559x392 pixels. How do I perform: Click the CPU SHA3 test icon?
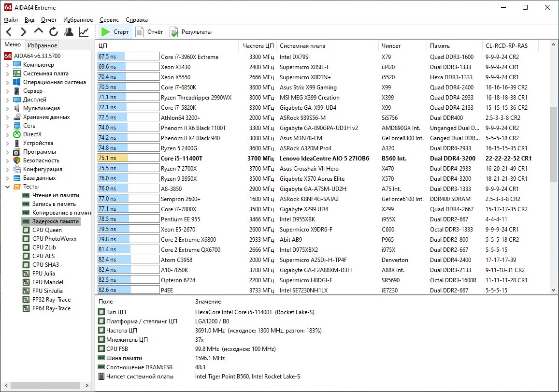26,265
